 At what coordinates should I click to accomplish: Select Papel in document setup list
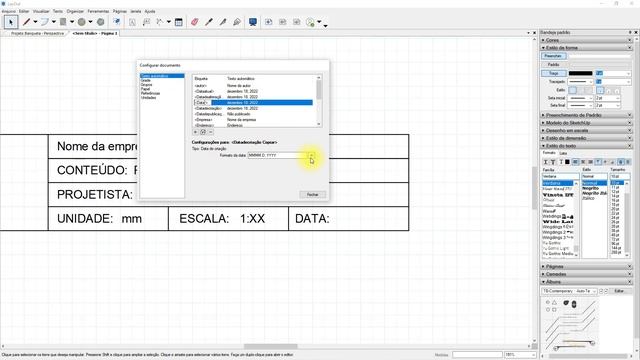coord(145,89)
